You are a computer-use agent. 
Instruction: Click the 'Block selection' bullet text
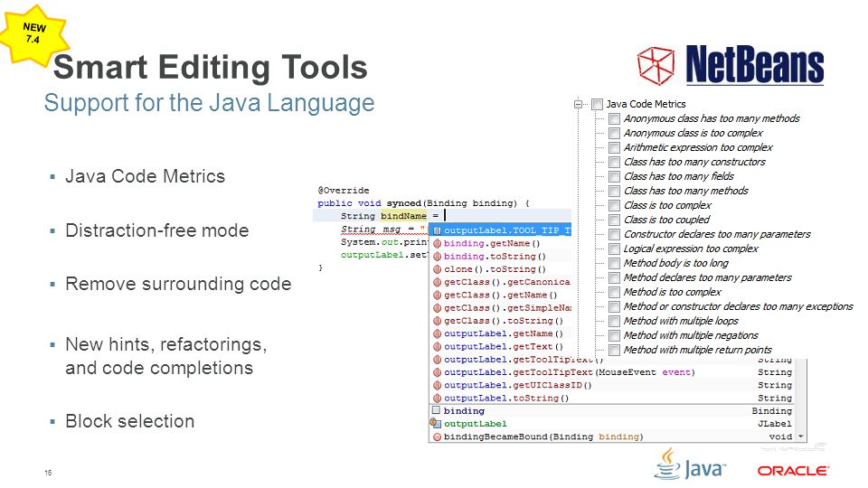tap(129, 421)
